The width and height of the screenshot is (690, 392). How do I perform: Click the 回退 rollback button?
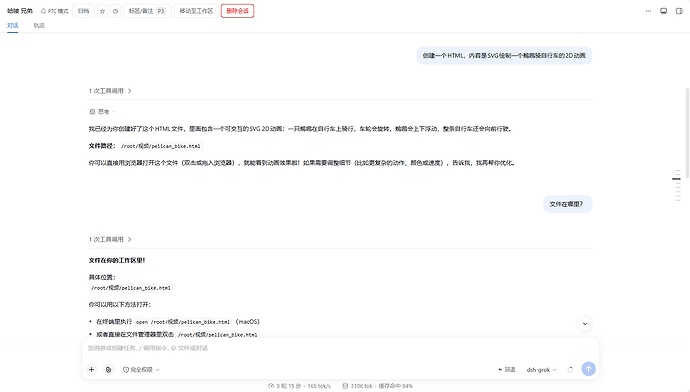(507, 370)
